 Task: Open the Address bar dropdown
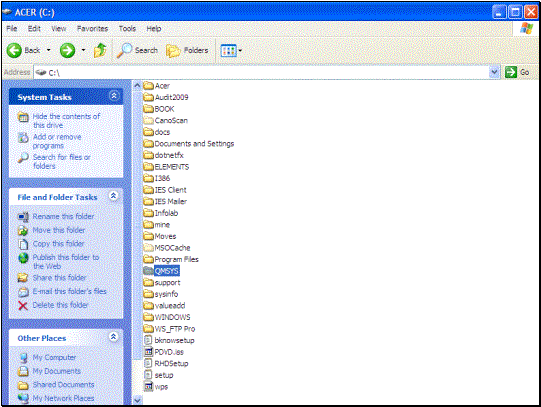494,72
